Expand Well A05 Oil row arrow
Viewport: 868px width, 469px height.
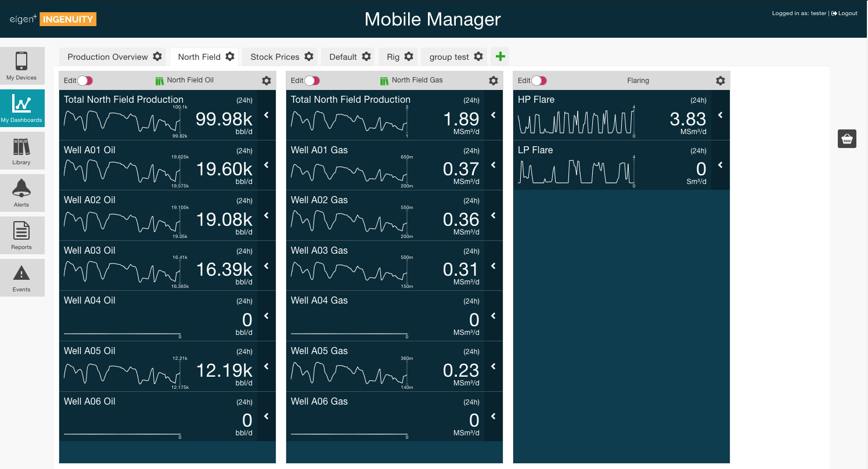coord(266,366)
